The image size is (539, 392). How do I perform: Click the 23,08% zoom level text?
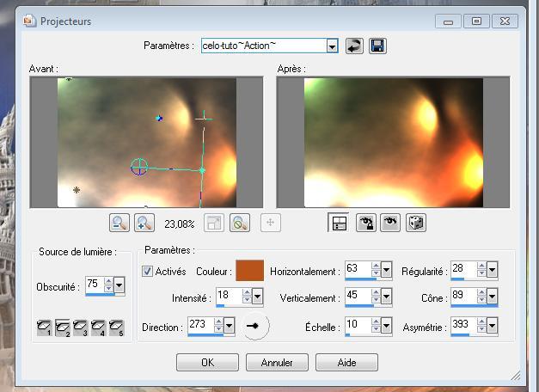click(x=180, y=224)
